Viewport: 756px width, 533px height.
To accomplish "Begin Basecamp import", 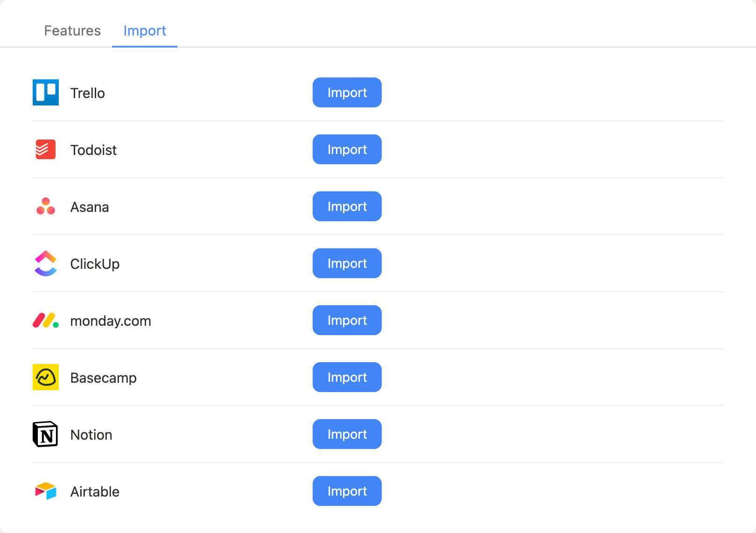I will pyautogui.click(x=347, y=377).
